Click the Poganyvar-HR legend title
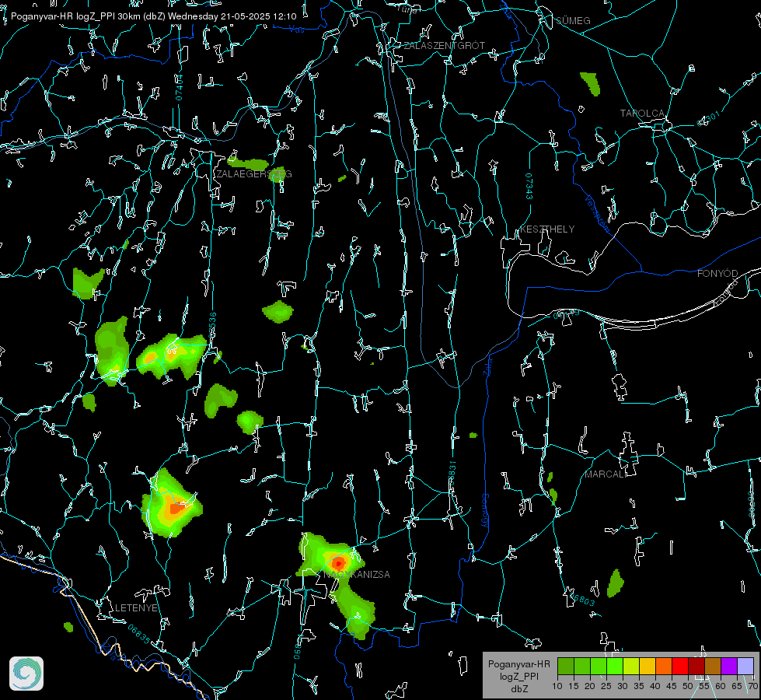761x700 pixels. pyautogui.click(x=518, y=663)
